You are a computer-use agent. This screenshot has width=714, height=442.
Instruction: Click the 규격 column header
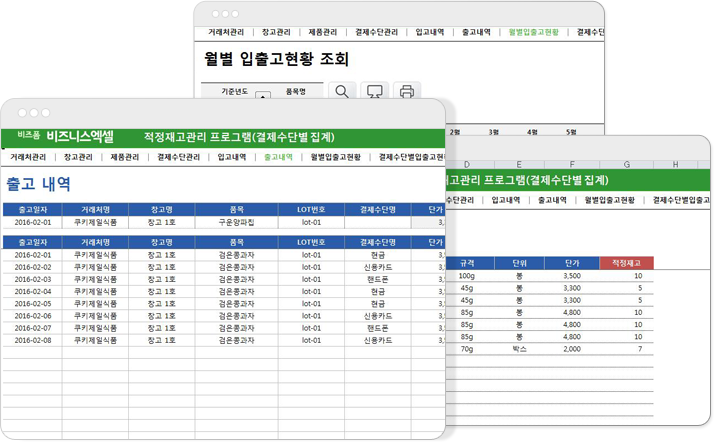pos(469,263)
